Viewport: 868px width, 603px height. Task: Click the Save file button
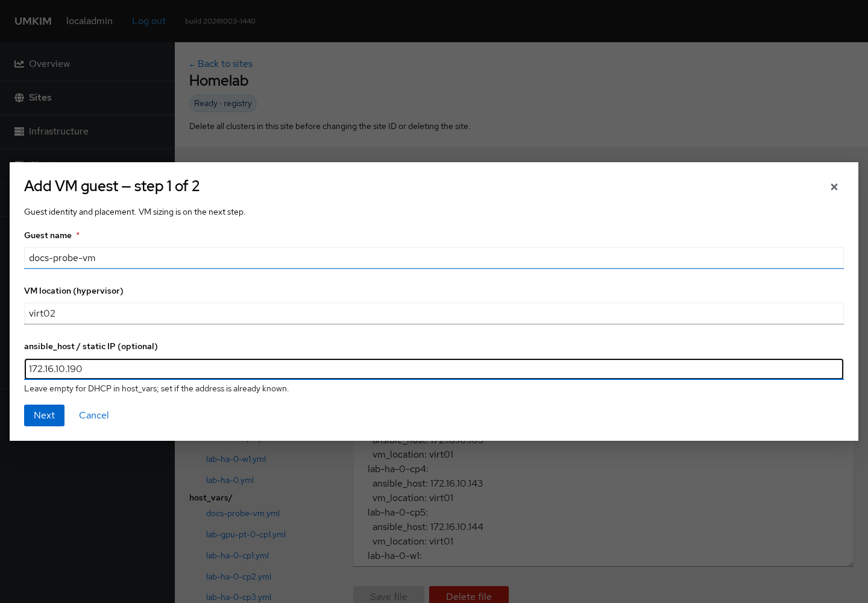(x=389, y=595)
